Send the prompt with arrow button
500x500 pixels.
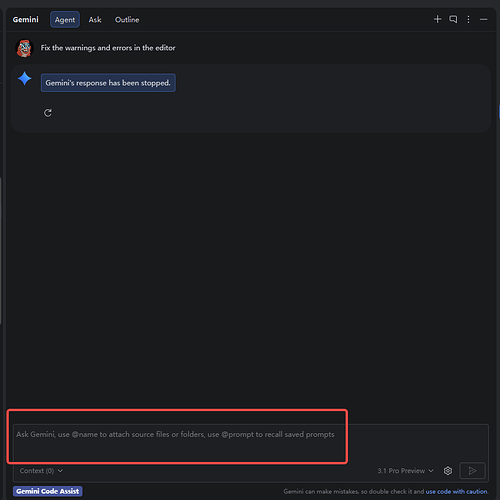(x=472, y=471)
